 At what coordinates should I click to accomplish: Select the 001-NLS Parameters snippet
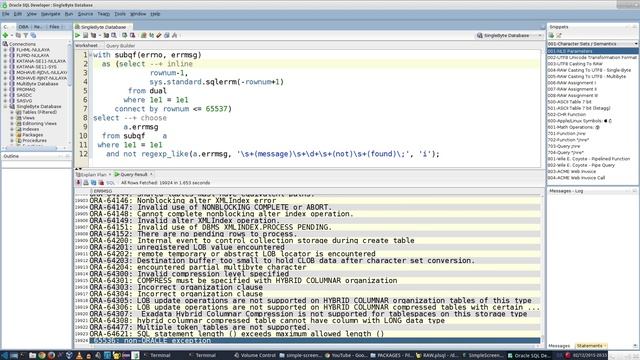coord(593,51)
